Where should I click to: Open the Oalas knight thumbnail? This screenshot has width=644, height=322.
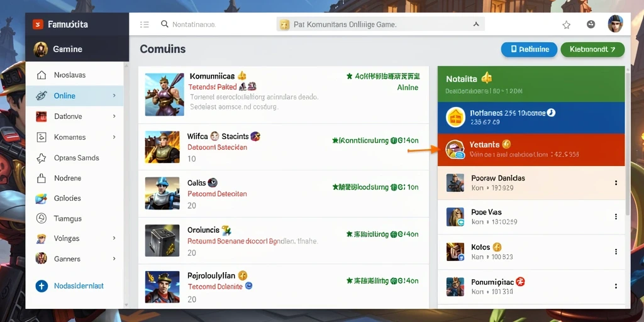click(162, 193)
